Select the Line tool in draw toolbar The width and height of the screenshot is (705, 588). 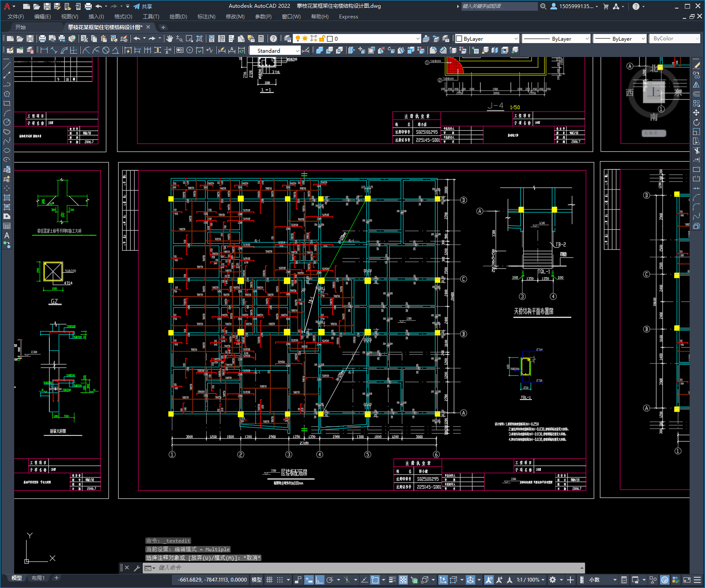[x=7, y=66]
